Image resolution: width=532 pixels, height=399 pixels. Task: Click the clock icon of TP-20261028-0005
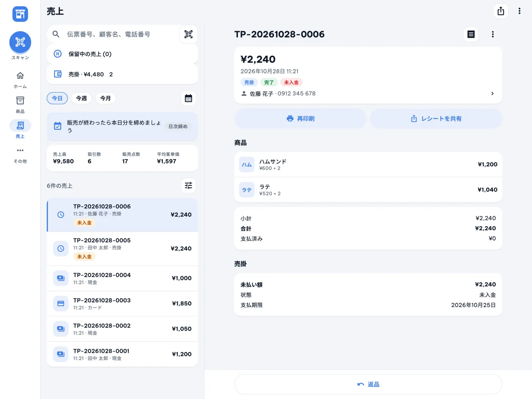point(61,249)
